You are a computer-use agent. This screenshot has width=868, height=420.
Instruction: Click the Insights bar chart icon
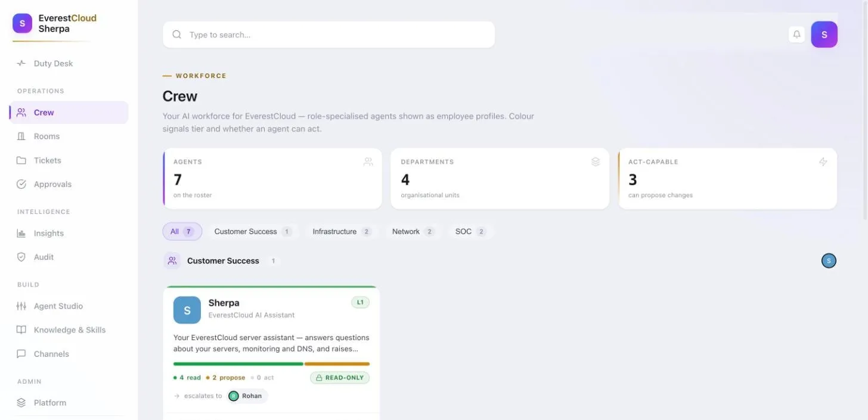click(21, 233)
